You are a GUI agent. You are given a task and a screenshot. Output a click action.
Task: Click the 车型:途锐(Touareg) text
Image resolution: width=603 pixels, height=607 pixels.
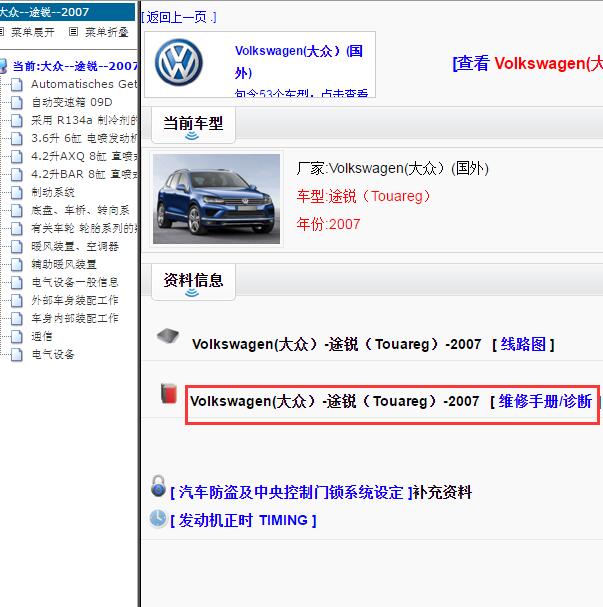point(364,196)
